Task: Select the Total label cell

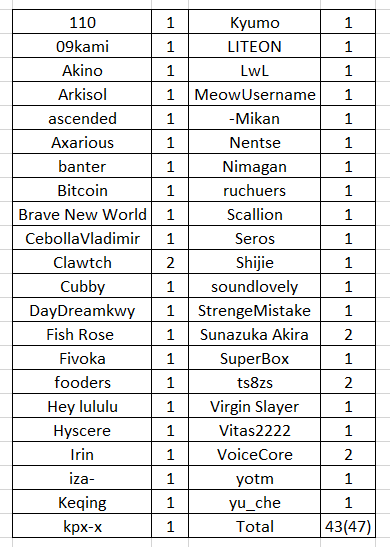Action: pyautogui.click(x=254, y=526)
